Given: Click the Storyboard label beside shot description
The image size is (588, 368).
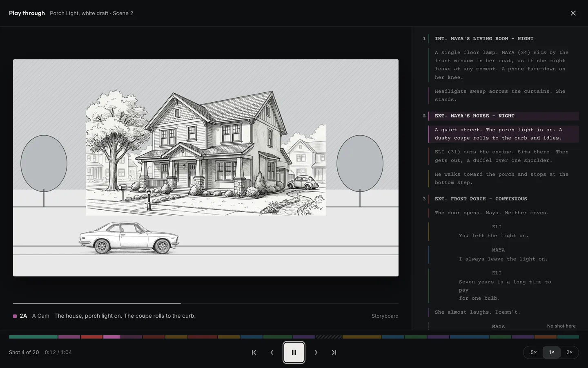Looking at the screenshot, I should (x=385, y=316).
